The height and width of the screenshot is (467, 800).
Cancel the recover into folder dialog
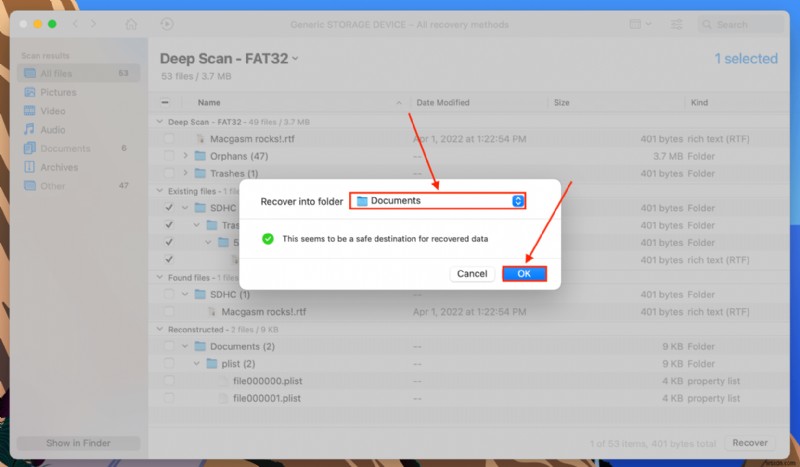[472, 274]
